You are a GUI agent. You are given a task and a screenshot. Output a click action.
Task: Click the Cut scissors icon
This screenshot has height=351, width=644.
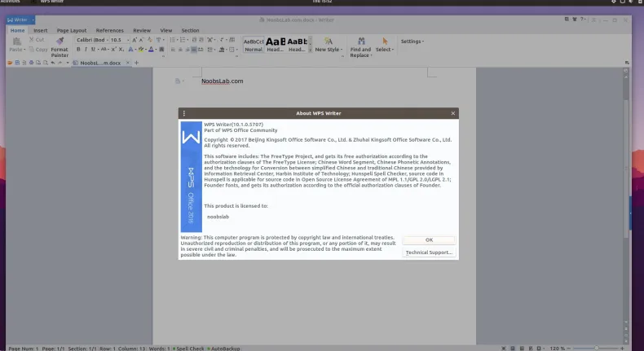point(31,39)
